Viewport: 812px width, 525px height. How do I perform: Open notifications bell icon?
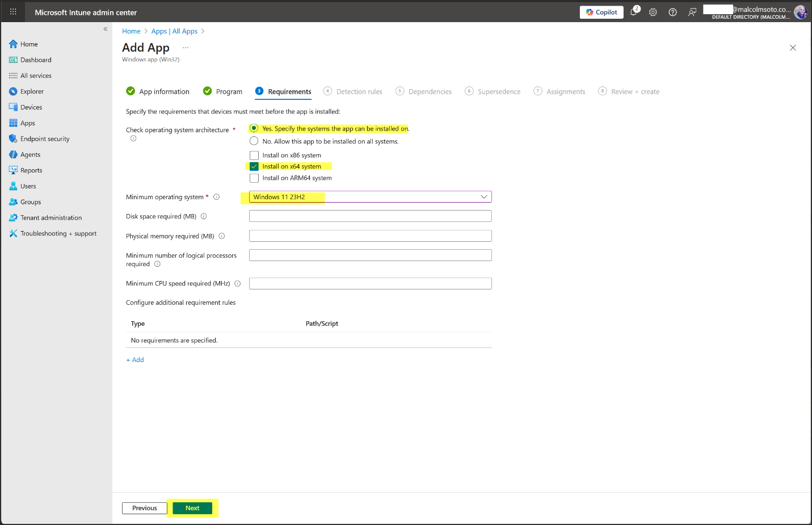(x=634, y=12)
